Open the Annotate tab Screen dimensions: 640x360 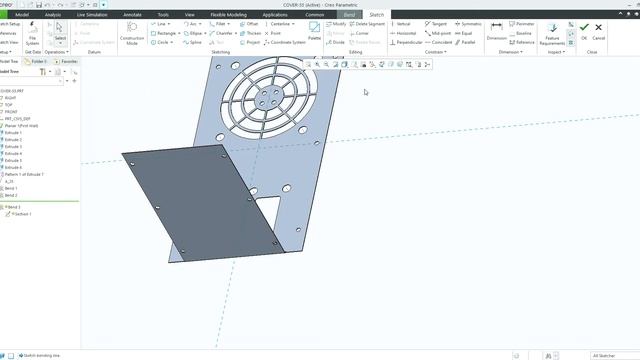[x=132, y=15]
